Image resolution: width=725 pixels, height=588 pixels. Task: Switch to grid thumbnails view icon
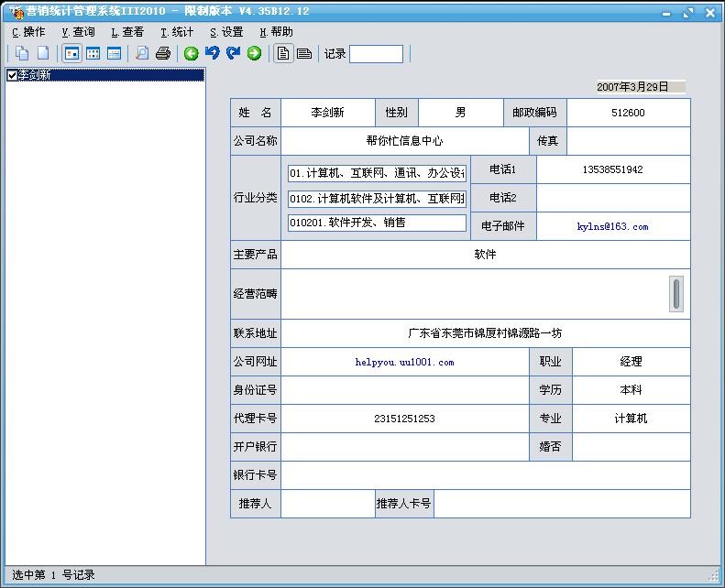(x=93, y=54)
